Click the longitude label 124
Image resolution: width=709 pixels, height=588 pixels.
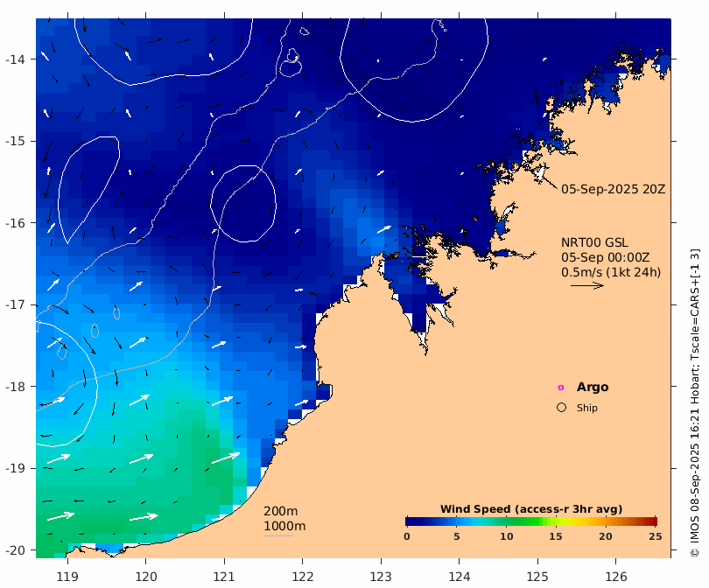coord(460,577)
